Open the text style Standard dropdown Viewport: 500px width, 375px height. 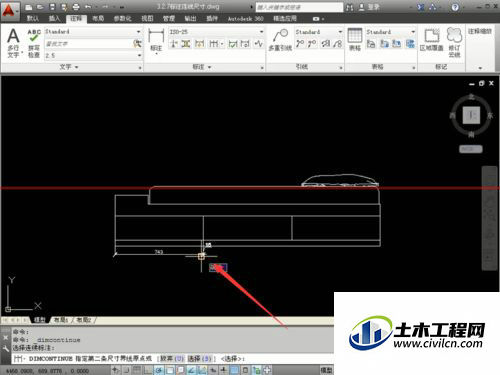tap(93, 32)
